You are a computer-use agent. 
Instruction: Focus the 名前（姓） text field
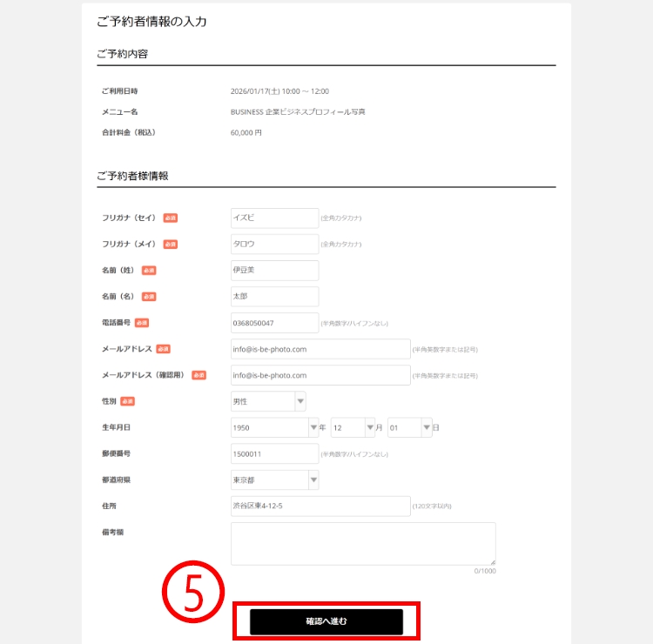coord(274,270)
